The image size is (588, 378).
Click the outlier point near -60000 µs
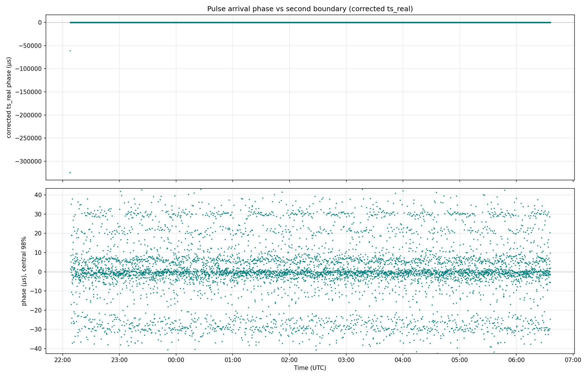pos(70,51)
